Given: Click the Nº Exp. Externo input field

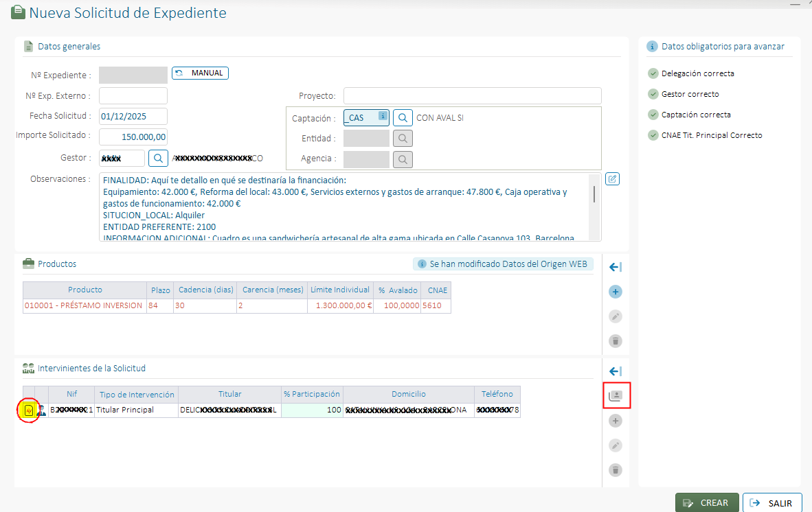Looking at the screenshot, I should pos(133,96).
